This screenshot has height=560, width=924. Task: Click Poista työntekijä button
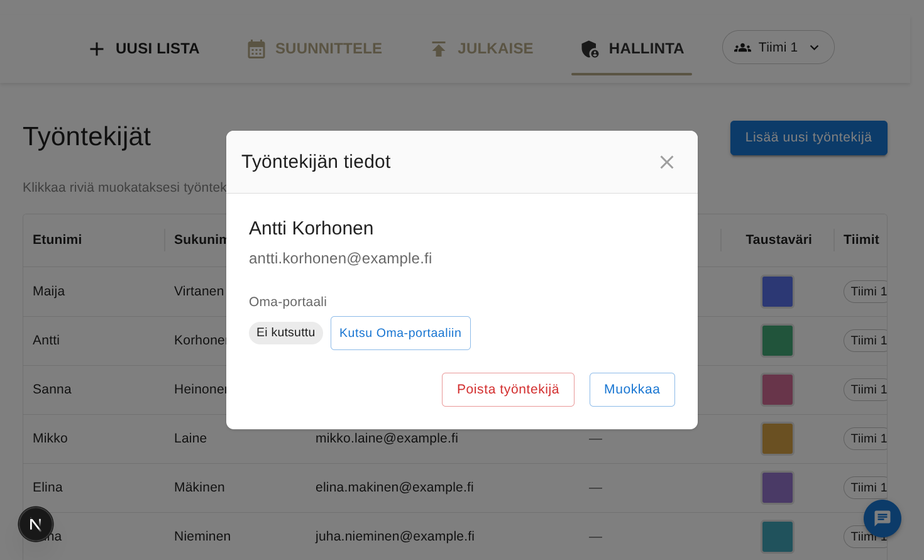tap(508, 390)
